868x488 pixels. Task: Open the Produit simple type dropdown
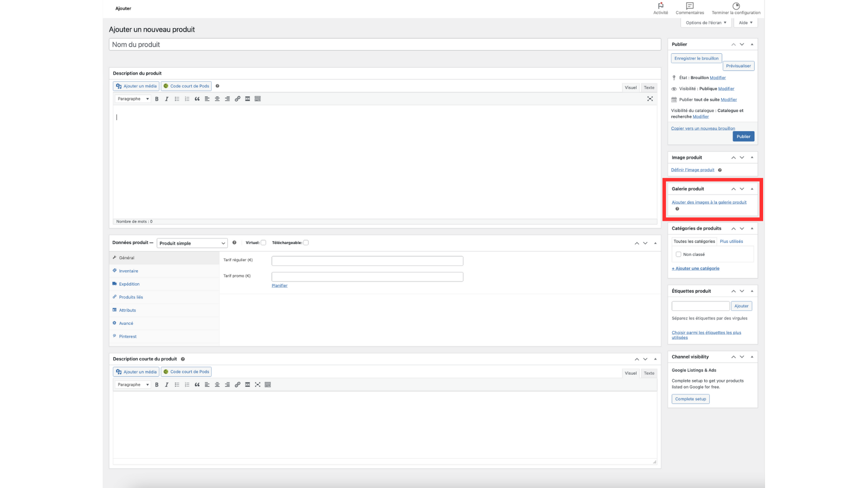[x=192, y=243]
